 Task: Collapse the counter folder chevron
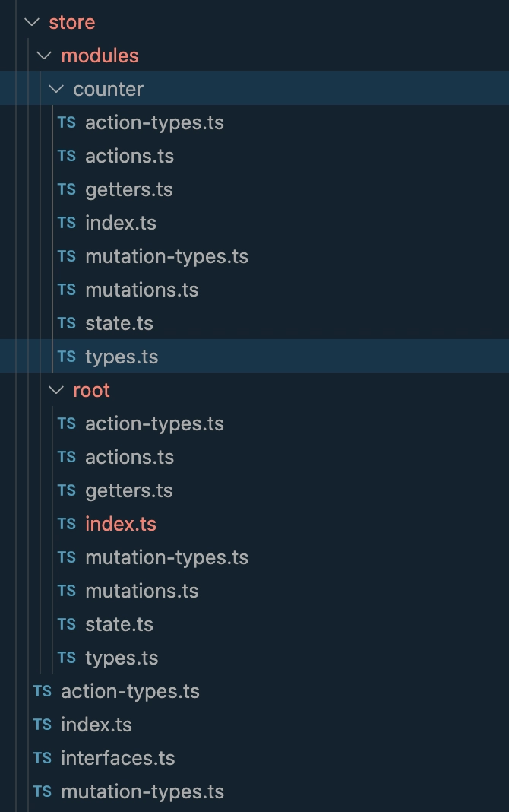pos(56,89)
